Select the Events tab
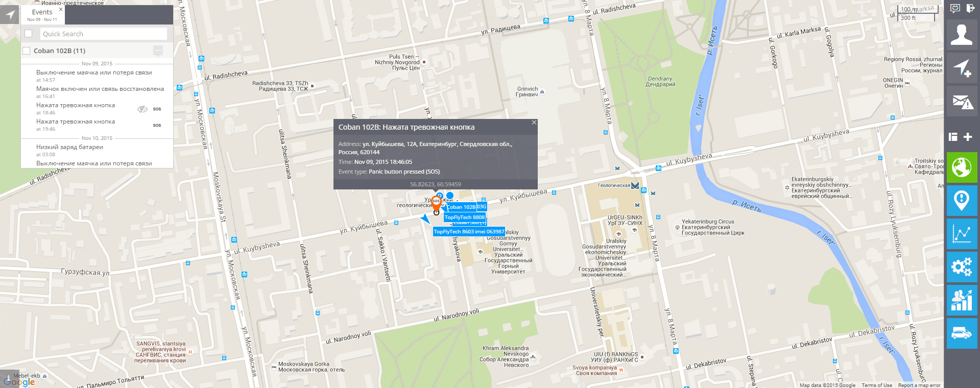This screenshot has height=388, width=980. (42, 14)
